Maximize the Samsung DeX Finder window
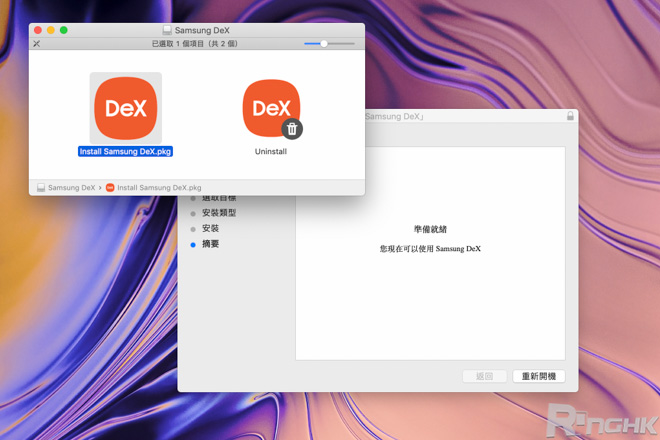Image resolution: width=660 pixels, height=440 pixels. point(64,30)
